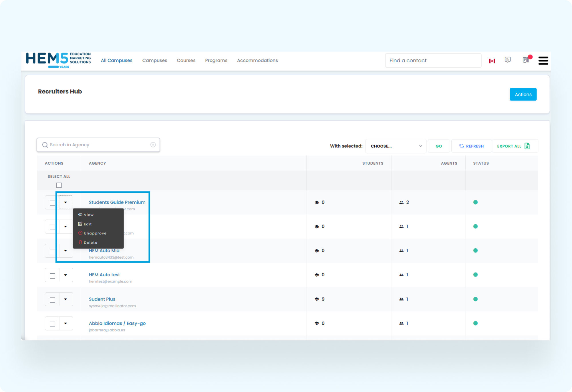Toggle the Select All checkbox
This screenshot has width=572, height=392.
pyautogui.click(x=59, y=185)
